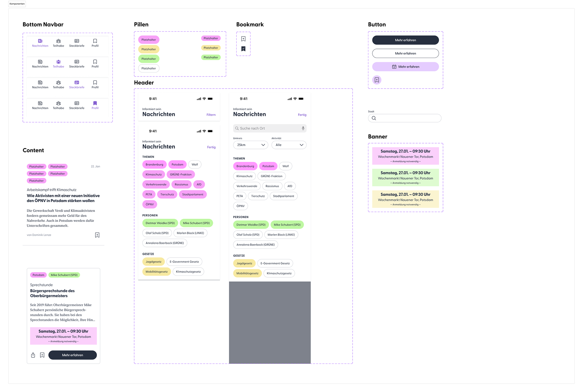Click the large pink Platzhalter pill under Pillen
Screen dimensions: 583x392
pos(149,40)
